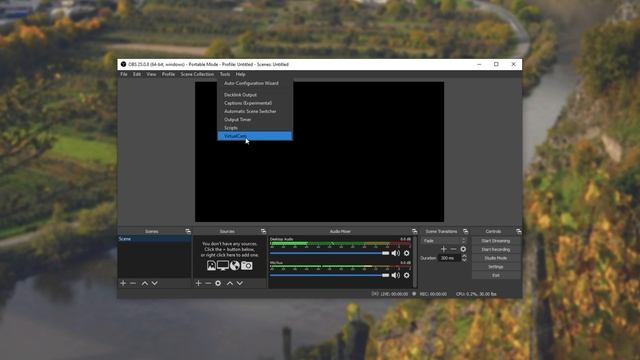Remove scene transition minus icon
The image size is (640, 360).
pyautogui.click(x=453, y=249)
